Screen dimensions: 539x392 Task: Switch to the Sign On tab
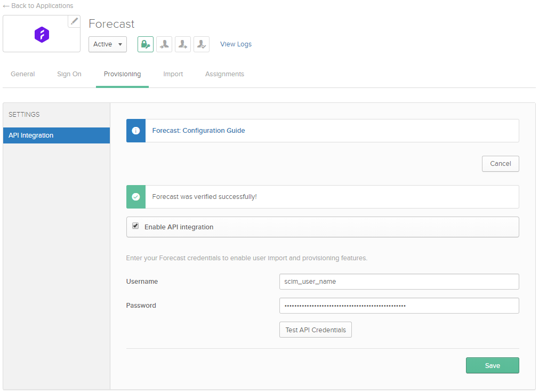pyautogui.click(x=69, y=74)
